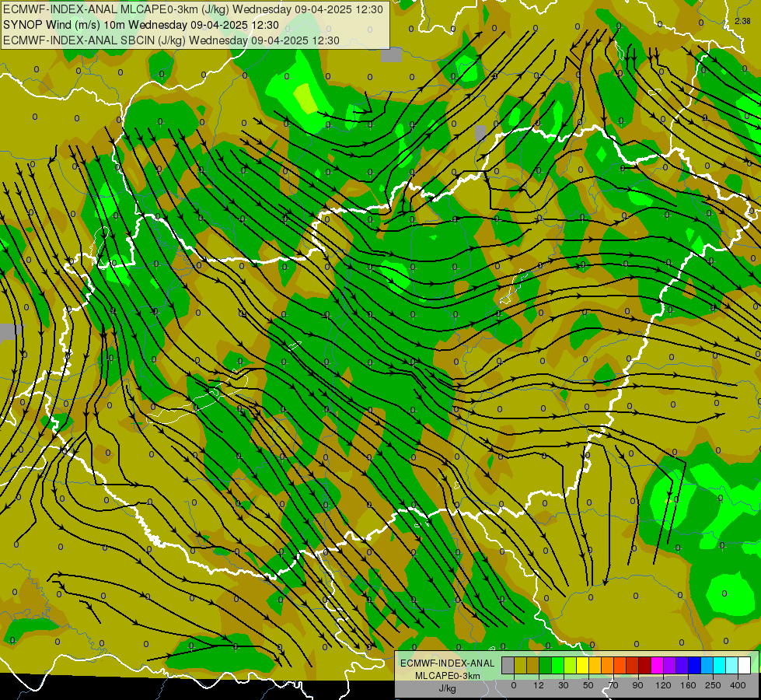Click the SBCIN header line
The width and height of the screenshot is (761, 700).
pos(171,40)
